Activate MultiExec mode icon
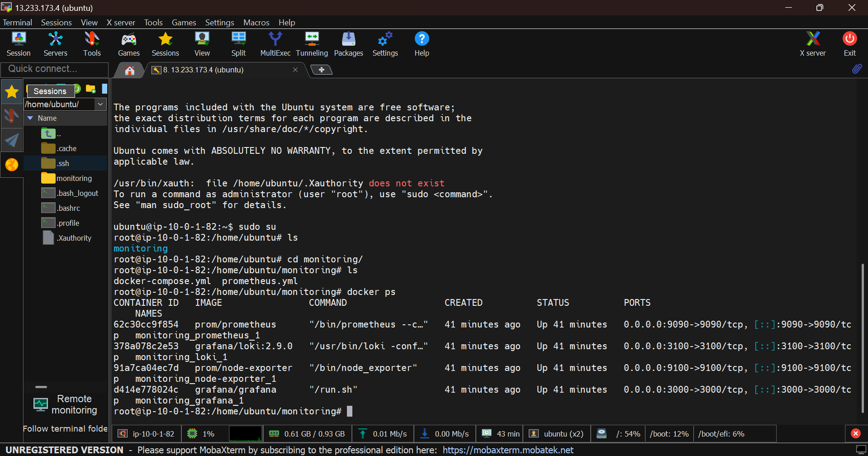868x456 pixels. pos(275,44)
